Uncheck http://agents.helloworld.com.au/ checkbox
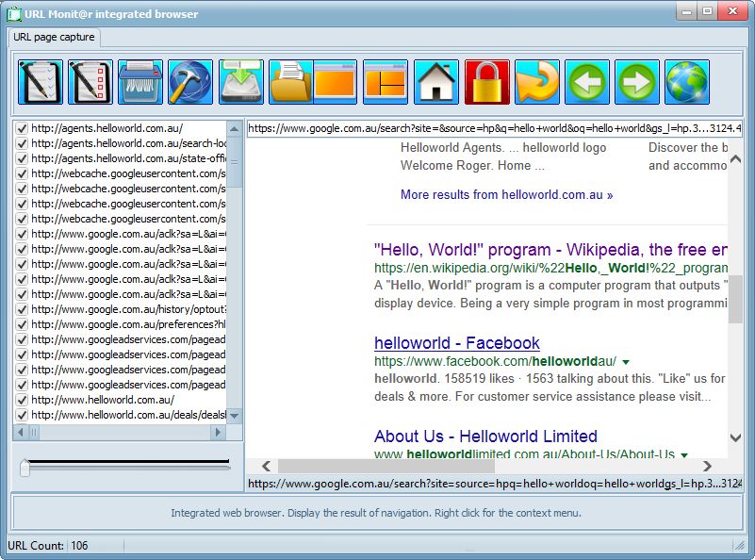Image resolution: width=755 pixels, height=560 pixels. (x=22, y=128)
